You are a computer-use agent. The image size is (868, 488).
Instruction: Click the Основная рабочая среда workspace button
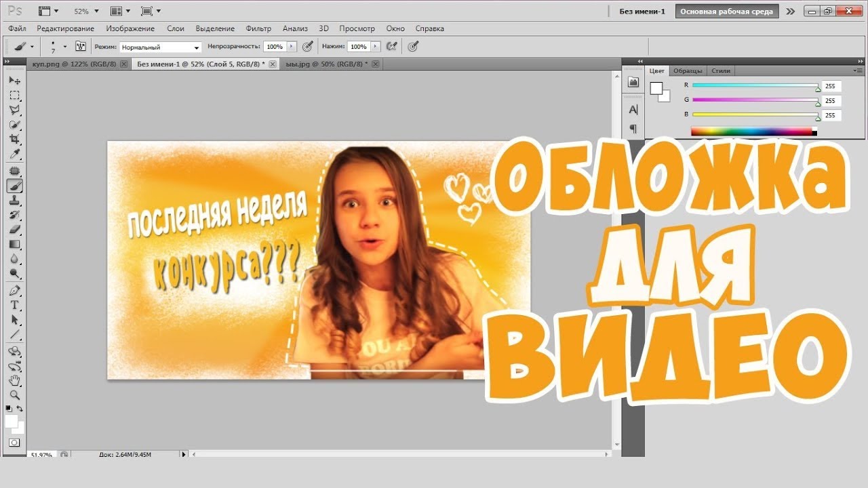click(x=726, y=12)
